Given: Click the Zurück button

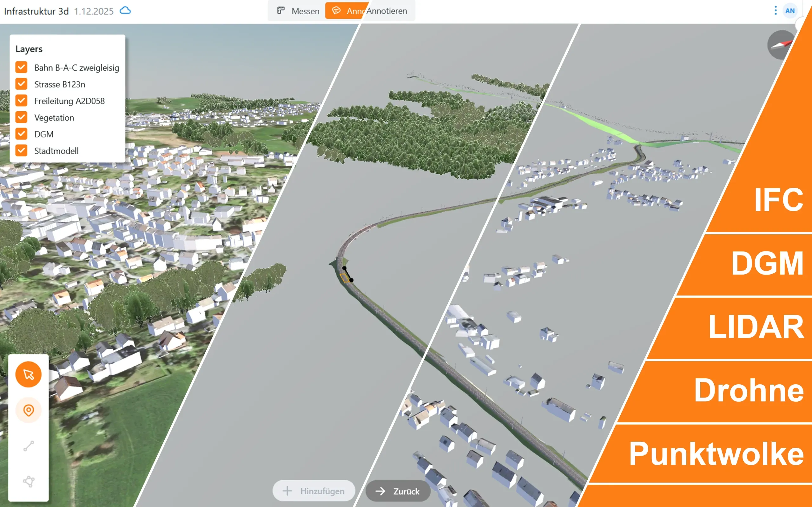Looking at the screenshot, I should tap(398, 491).
